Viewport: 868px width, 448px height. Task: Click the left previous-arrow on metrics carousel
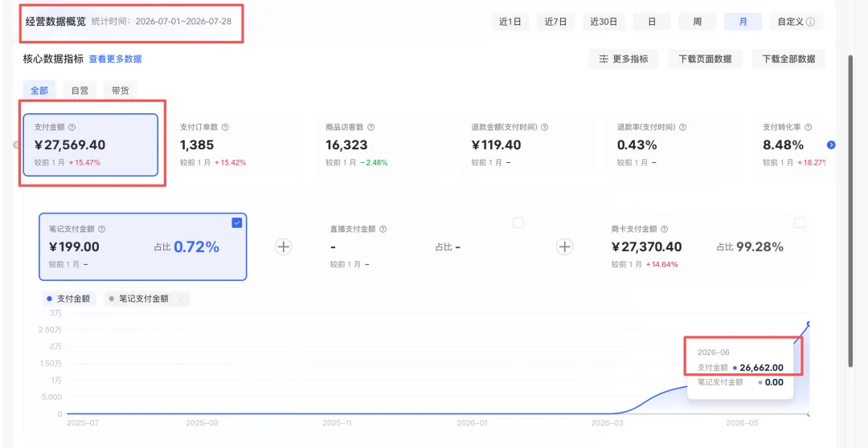click(x=16, y=145)
